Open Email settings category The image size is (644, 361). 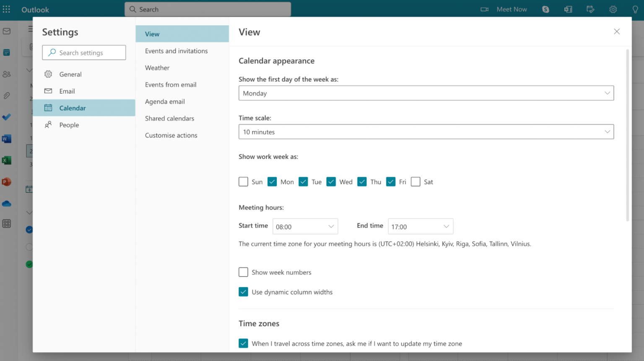(84, 91)
